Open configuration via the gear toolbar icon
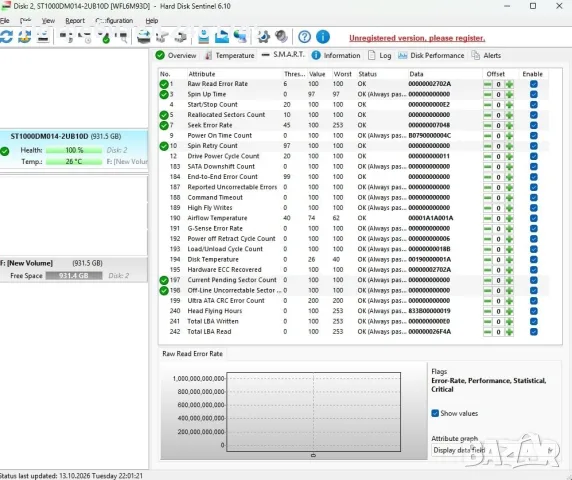Image resolution: width=572 pixels, height=480 pixels. click(263, 37)
